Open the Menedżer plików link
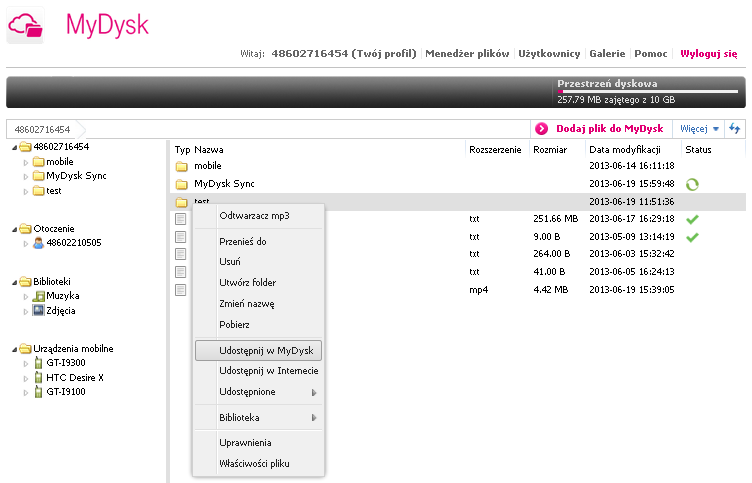Viewport: 752px width, 483px height. pos(467,54)
